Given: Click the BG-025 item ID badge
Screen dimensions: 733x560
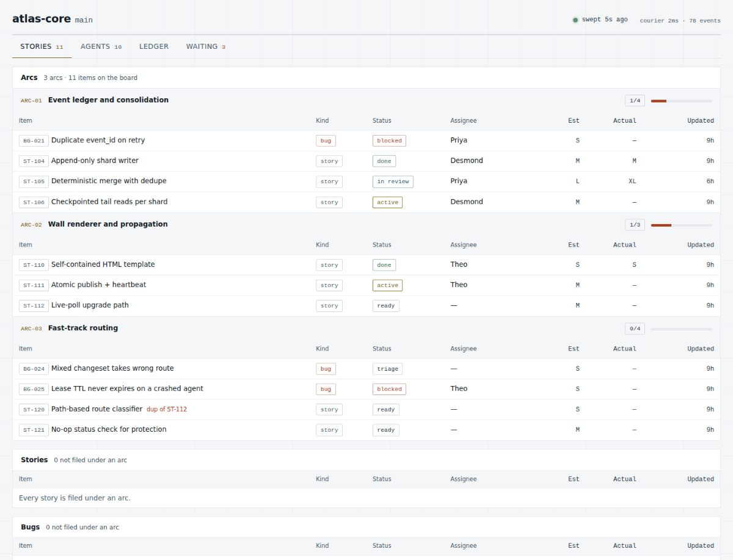Looking at the screenshot, I should pos(34,389).
